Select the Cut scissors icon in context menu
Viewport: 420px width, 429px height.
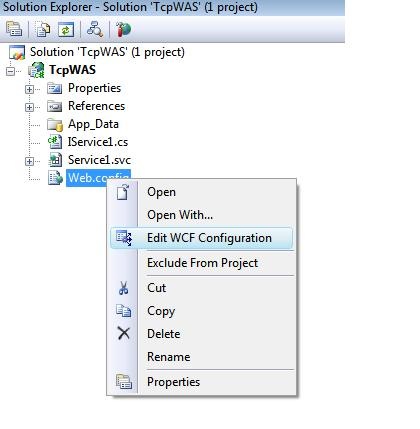[123, 288]
